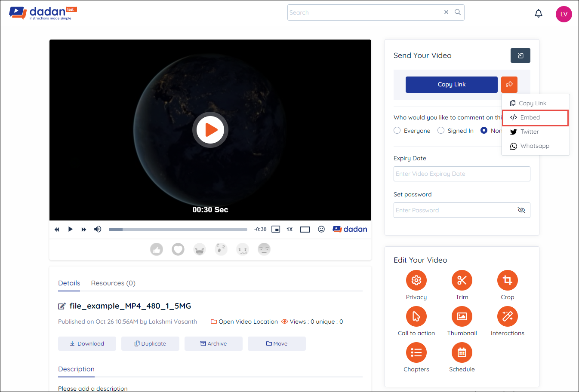The height and width of the screenshot is (392, 579).
Task: React with the sad emoji
Action: [243, 249]
